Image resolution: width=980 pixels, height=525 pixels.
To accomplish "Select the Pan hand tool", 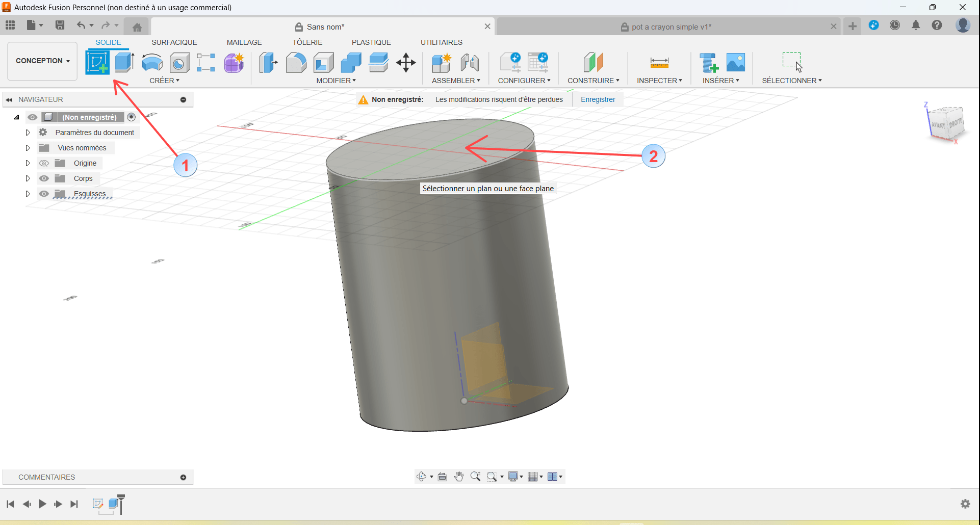I will (459, 477).
